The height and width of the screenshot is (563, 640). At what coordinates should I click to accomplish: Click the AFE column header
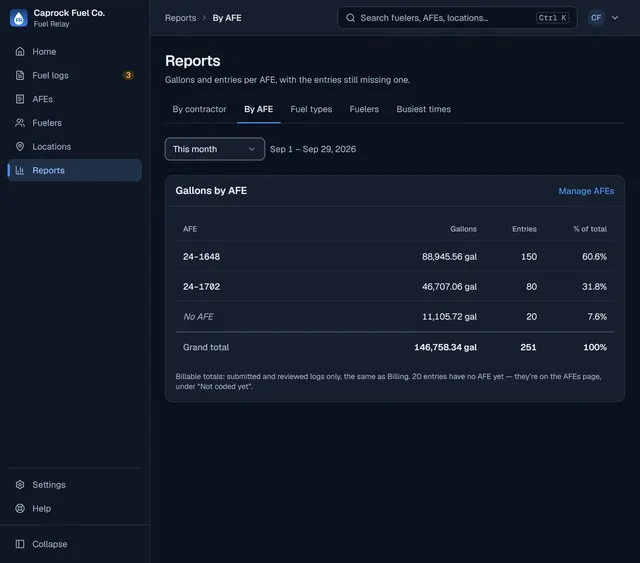[x=190, y=229]
